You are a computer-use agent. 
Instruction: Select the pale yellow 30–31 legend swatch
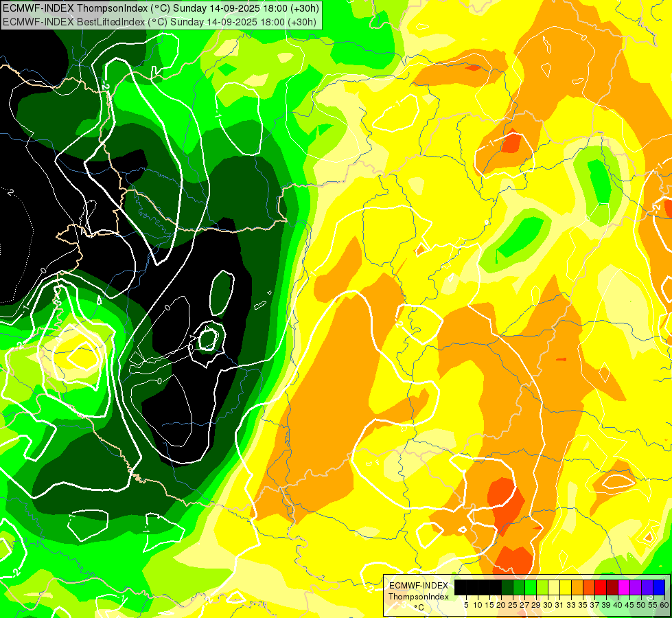pyautogui.click(x=553, y=587)
